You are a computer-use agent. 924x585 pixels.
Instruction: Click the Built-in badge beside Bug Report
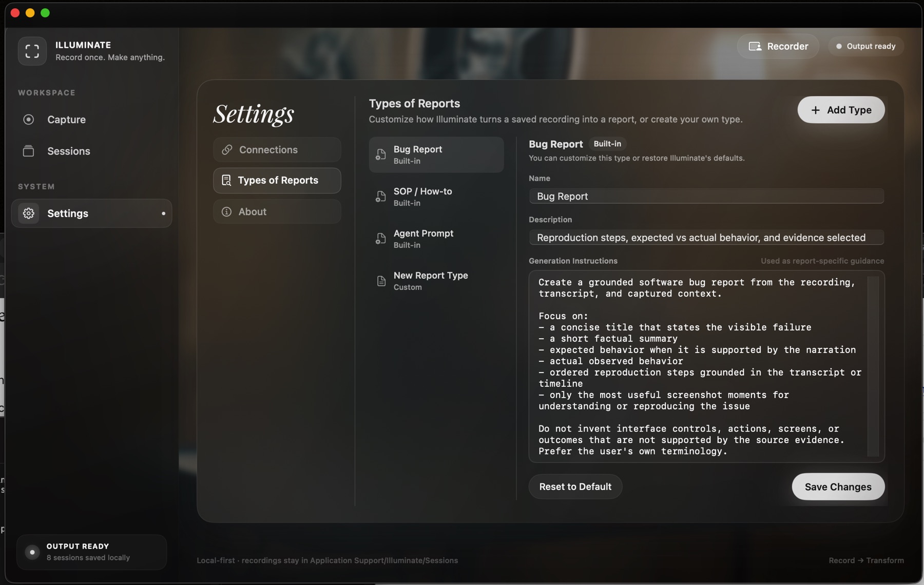point(607,144)
